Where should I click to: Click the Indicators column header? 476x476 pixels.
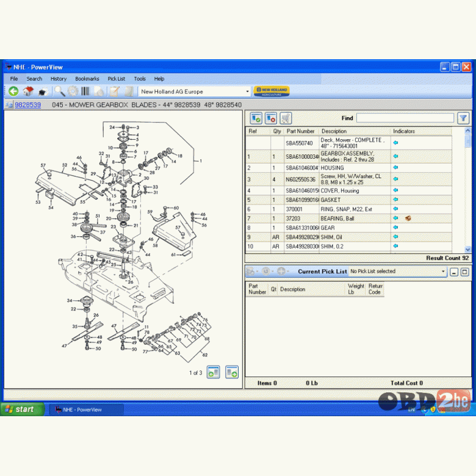click(421, 131)
